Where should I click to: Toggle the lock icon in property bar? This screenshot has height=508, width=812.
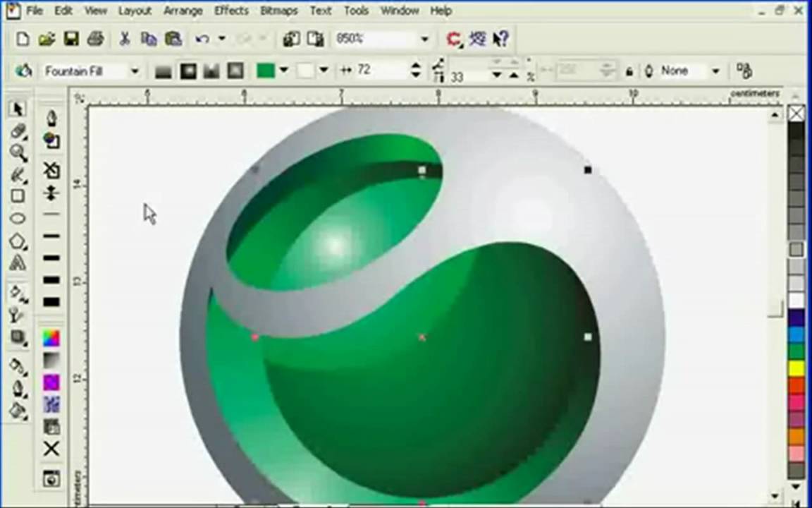(629, 71)
